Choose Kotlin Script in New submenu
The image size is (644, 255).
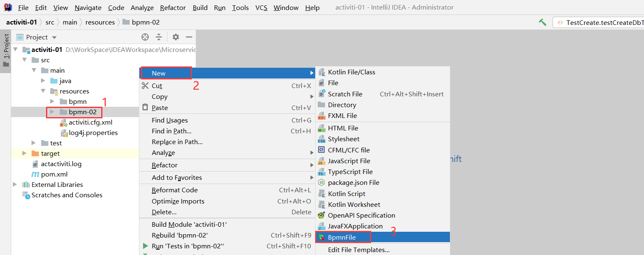pyautogui.click(x=383, y=194)
